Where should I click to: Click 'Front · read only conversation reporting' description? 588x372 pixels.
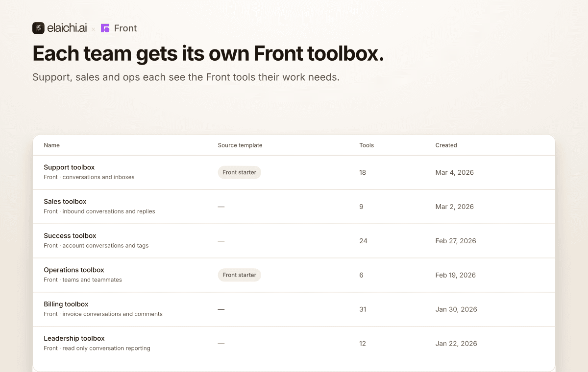click(x=97, y=349)
